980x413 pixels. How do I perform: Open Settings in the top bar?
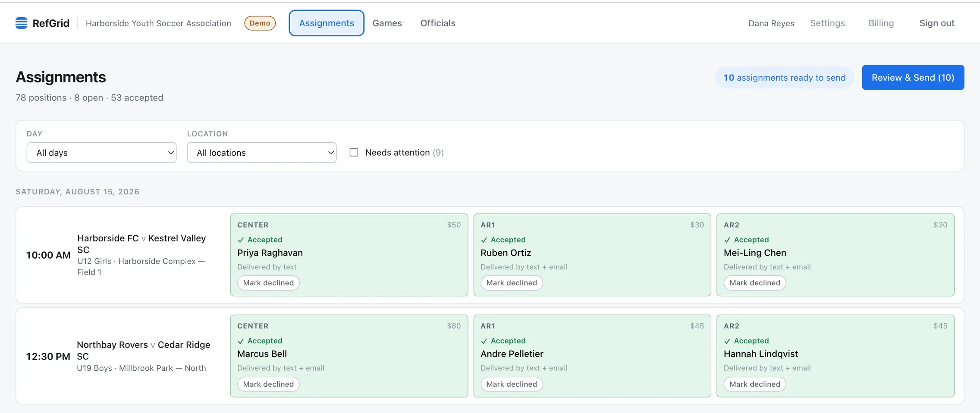pos(827,23)
